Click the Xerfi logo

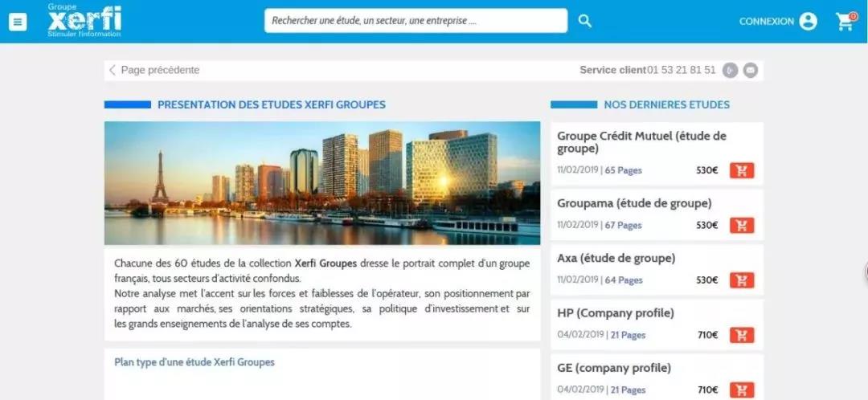tap(84, 21)
